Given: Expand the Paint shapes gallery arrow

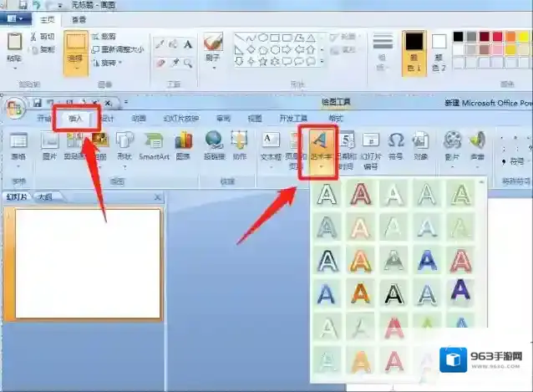Looking at the screenshot, I should pyautogui.click(x=322, y=62).
